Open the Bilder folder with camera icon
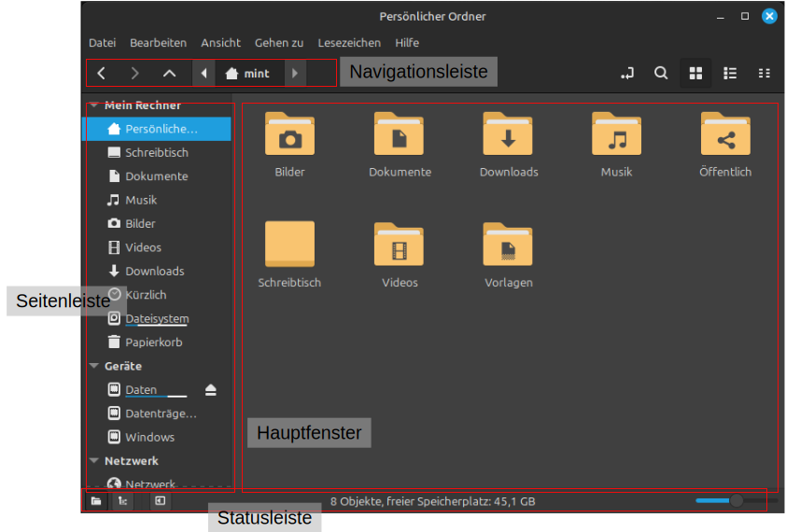Viewport: 786px width, 532px height. [x=289, y=134]
